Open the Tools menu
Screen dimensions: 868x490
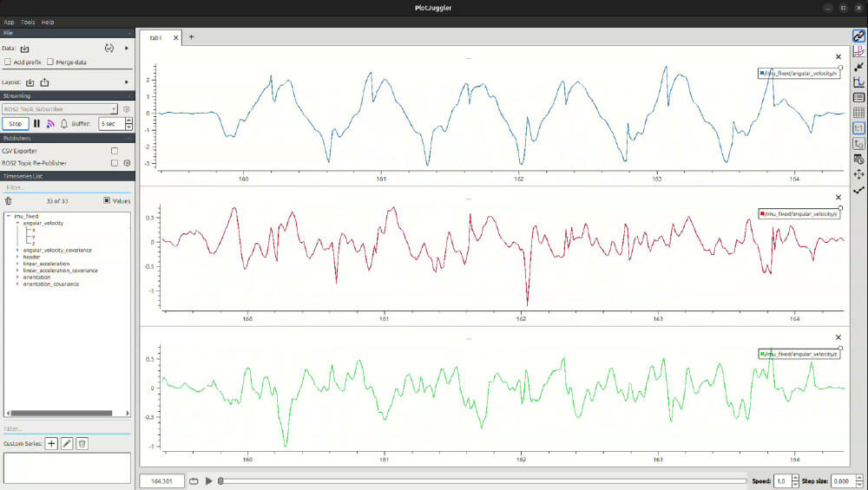pos(28,22)
